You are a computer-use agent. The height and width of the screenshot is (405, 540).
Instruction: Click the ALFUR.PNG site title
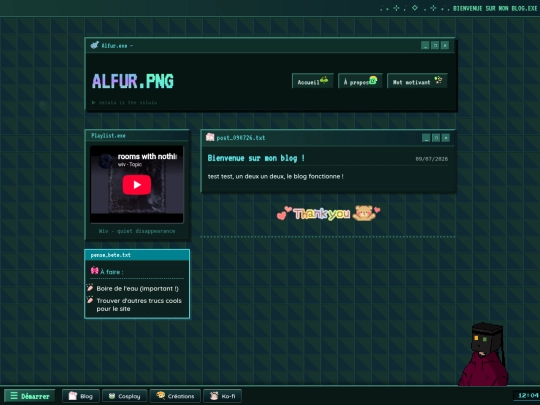click(133, 82)
